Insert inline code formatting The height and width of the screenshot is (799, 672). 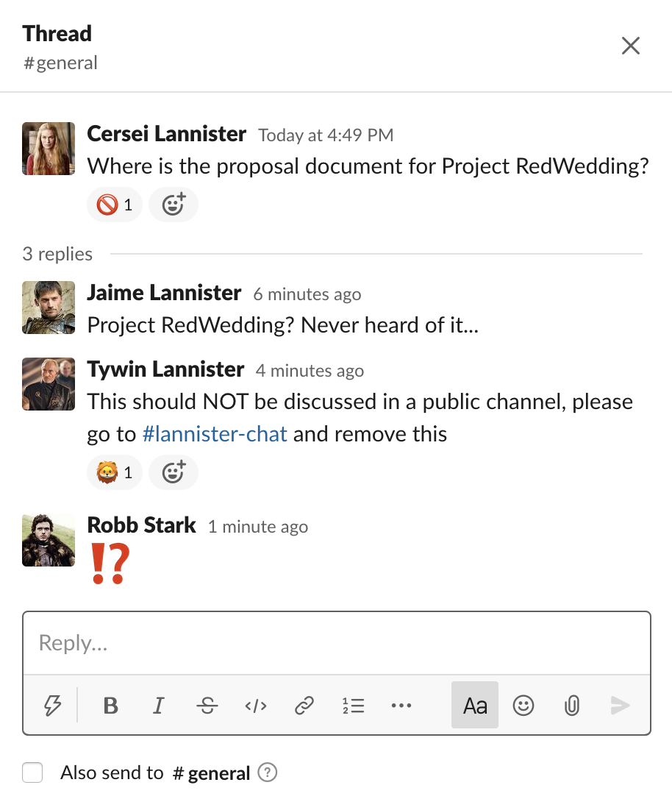(x=256, y=706)
